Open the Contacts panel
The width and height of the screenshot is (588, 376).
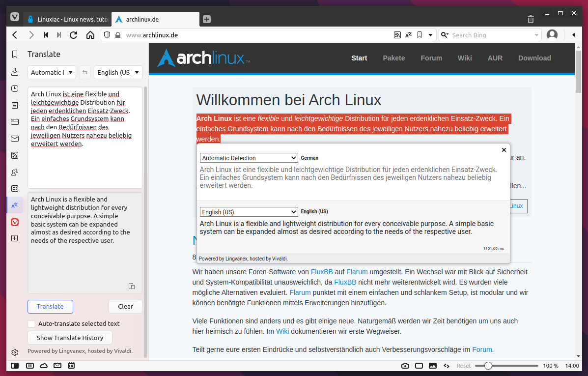tap(15, 172)
